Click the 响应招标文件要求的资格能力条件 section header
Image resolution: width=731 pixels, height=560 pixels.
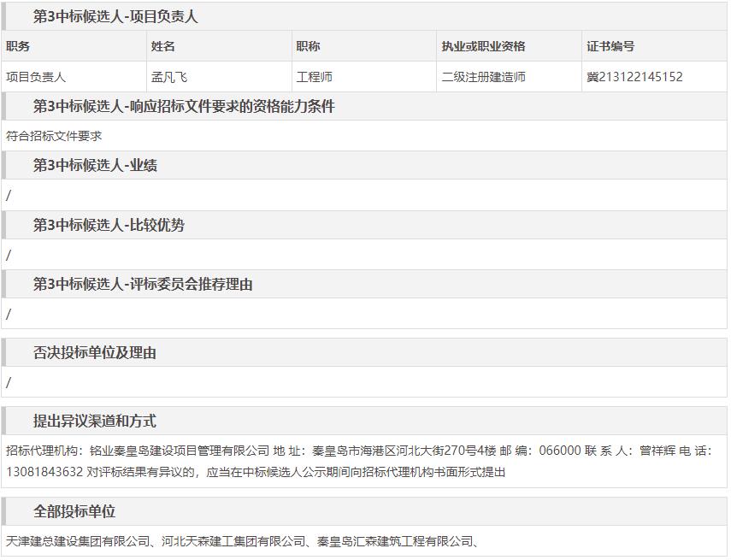point(184,107)
